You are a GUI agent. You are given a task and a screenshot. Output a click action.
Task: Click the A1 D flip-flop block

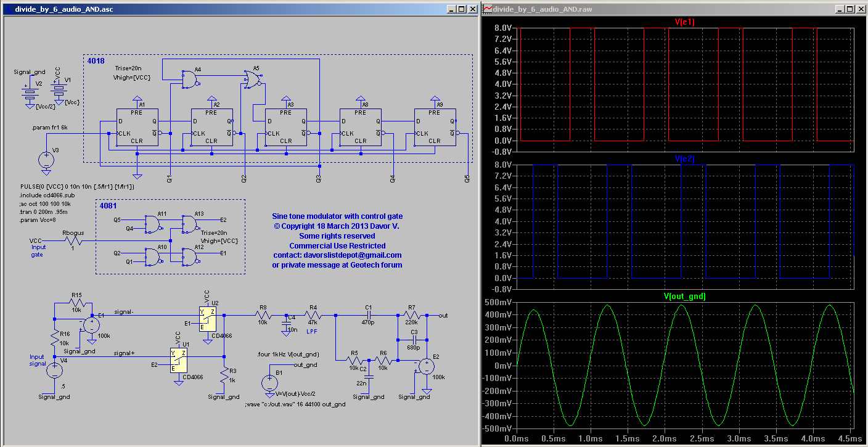137,127
